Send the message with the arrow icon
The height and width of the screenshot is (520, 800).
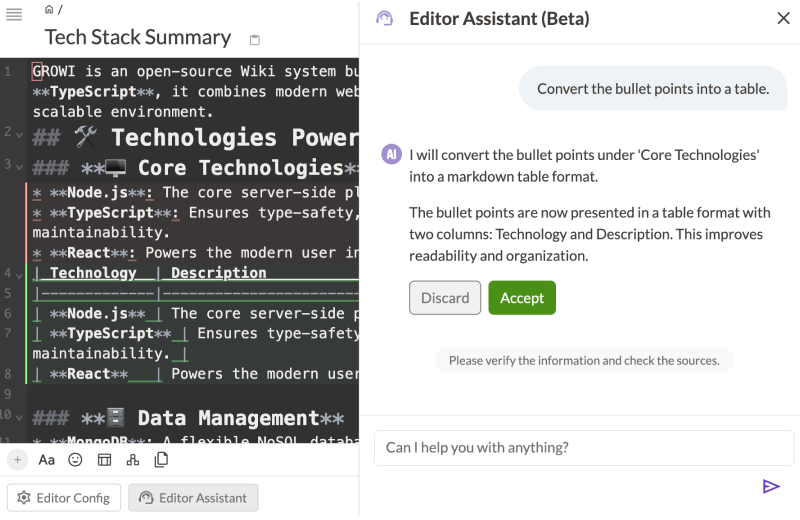pyautogui.click(x=770, y=487)
